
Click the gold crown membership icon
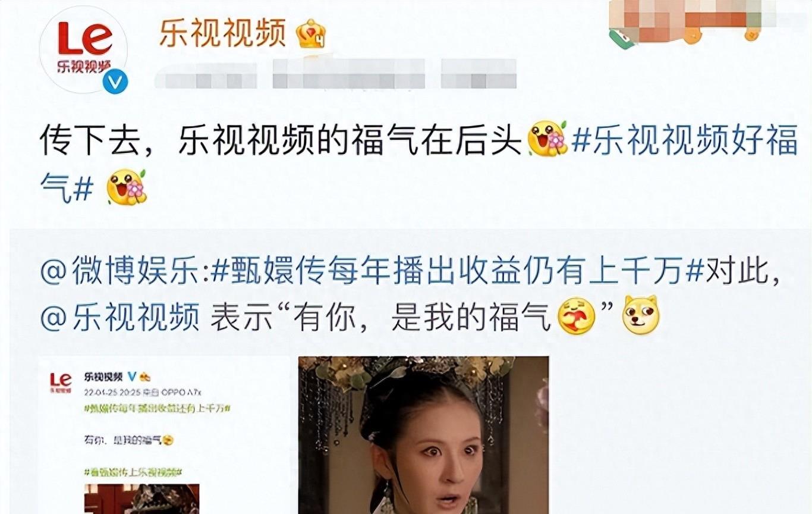[311, 34]
